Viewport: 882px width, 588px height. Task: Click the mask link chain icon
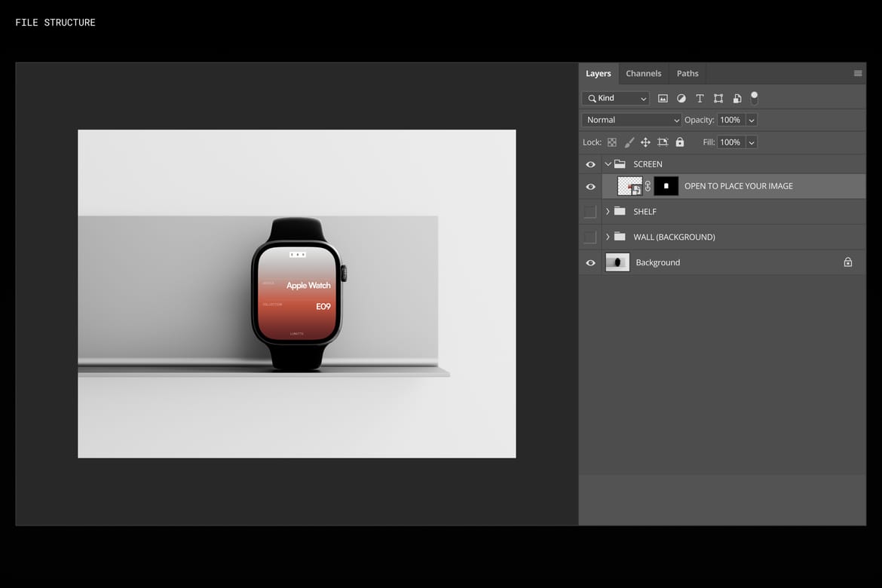648,186
